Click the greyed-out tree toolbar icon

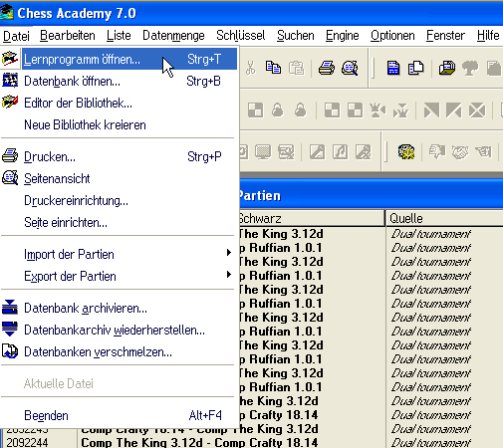coord(470,69)
